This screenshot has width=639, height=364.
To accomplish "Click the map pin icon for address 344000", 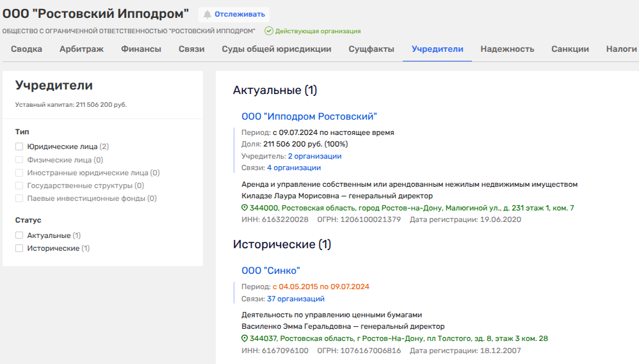I will tap(245, 209).
